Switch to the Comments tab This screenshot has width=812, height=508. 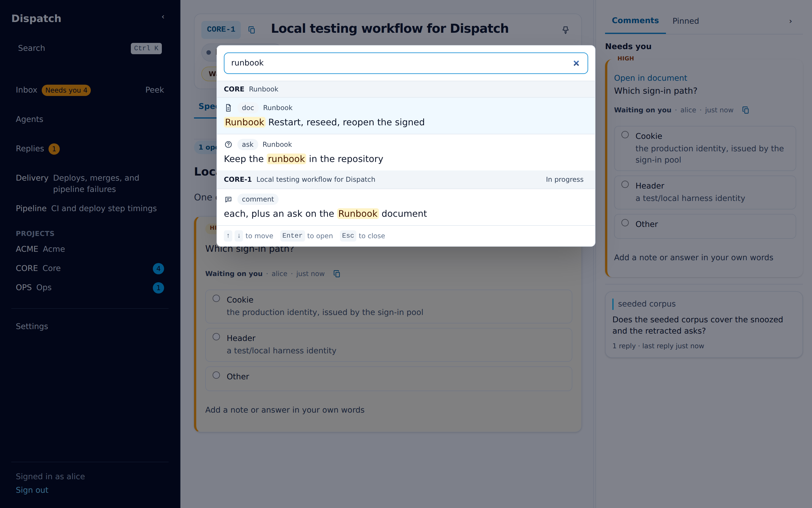click(635, 21)
